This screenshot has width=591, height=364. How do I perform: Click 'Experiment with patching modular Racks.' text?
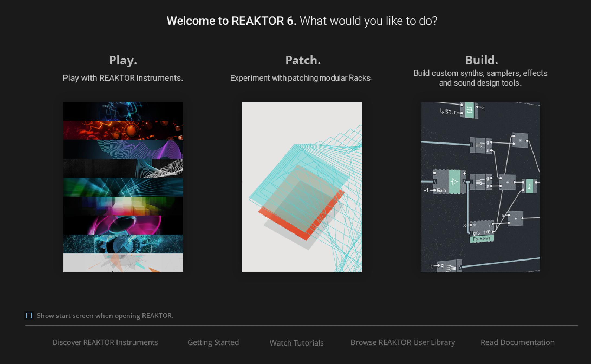tap(301, 78)
